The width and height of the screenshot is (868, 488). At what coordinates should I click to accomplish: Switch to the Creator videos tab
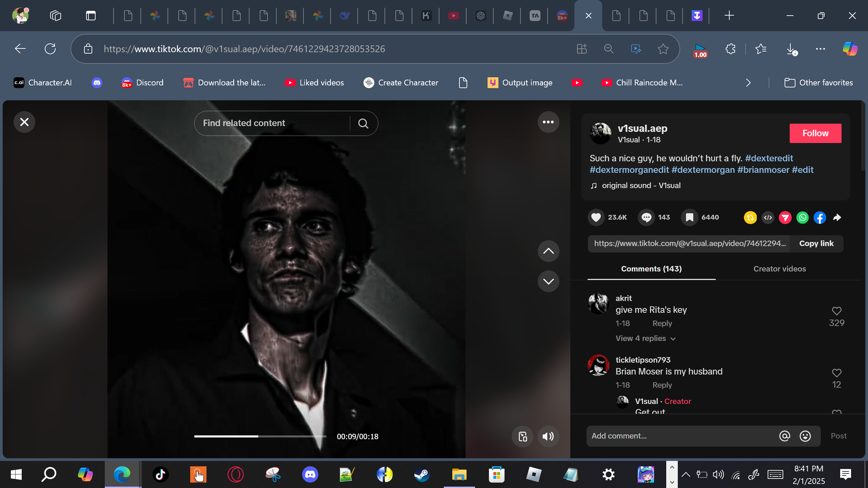click(x=780, y=269)
